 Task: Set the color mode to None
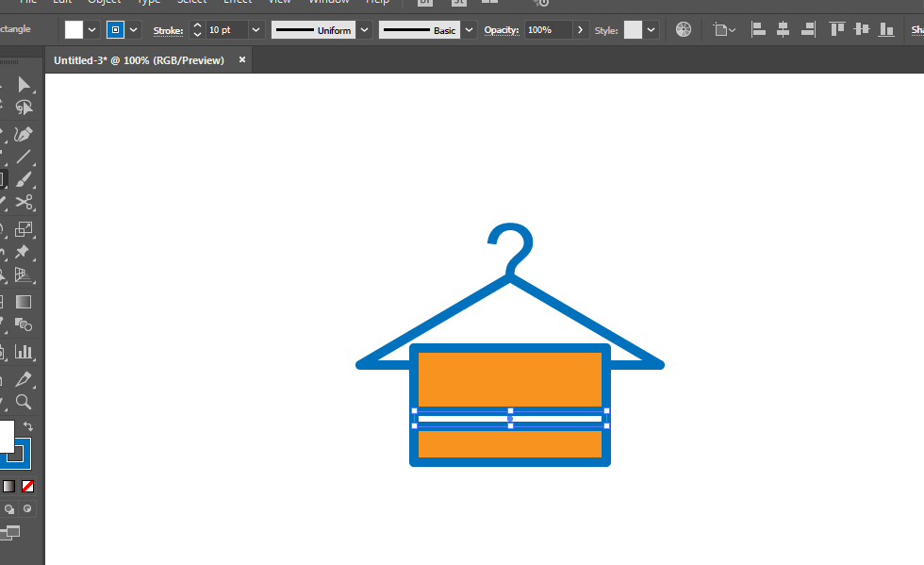click(28, 487)
